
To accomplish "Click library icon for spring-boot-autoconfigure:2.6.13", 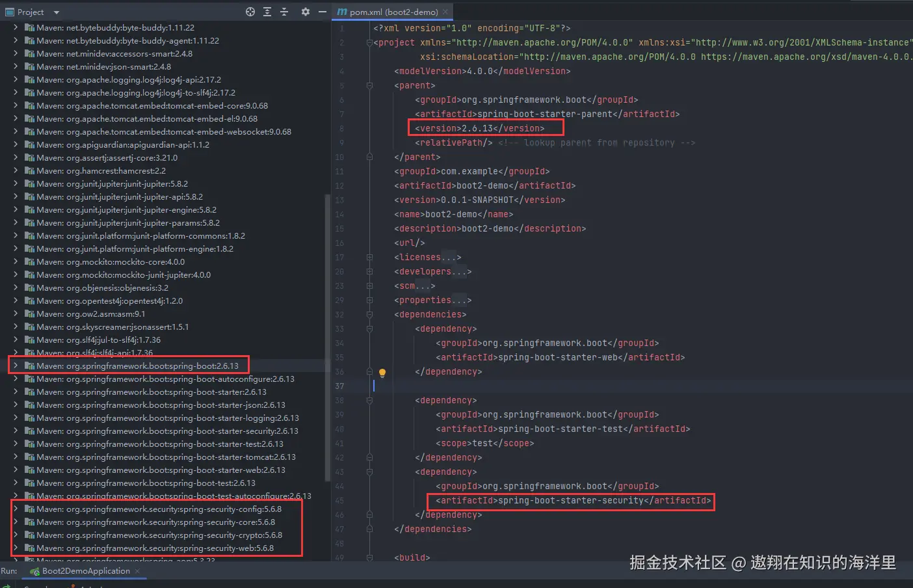I will (x=29, y=379).
